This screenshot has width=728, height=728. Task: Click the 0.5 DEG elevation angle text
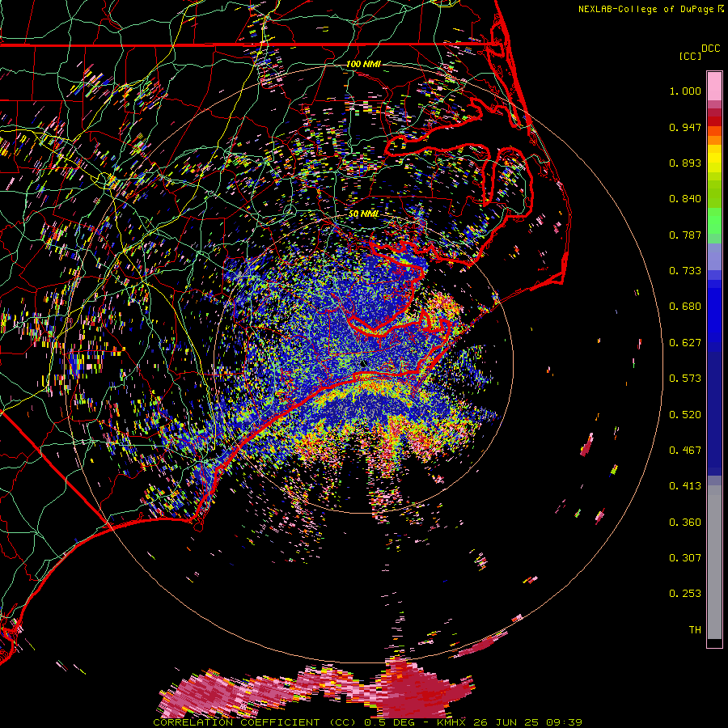[389, 722]
